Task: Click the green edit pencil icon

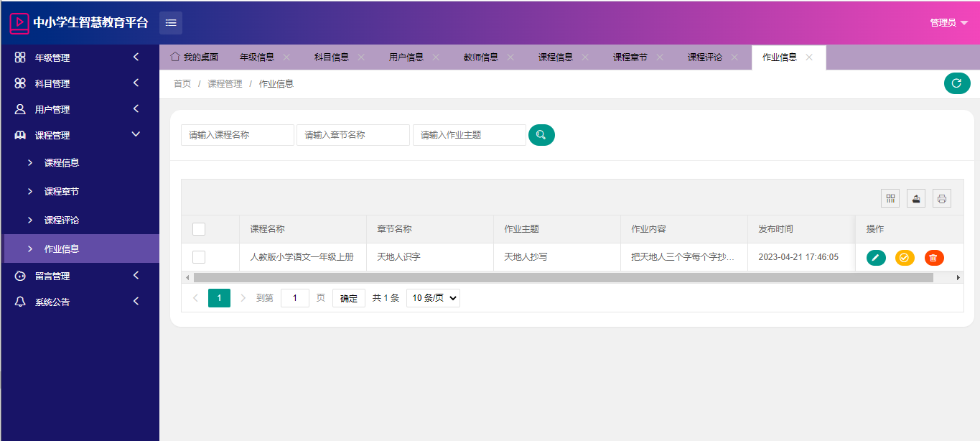Action: click(876, 257)
